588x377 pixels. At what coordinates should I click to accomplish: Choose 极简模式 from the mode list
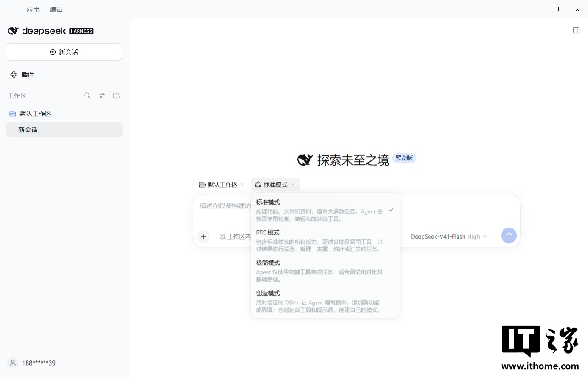pos(325,271)
